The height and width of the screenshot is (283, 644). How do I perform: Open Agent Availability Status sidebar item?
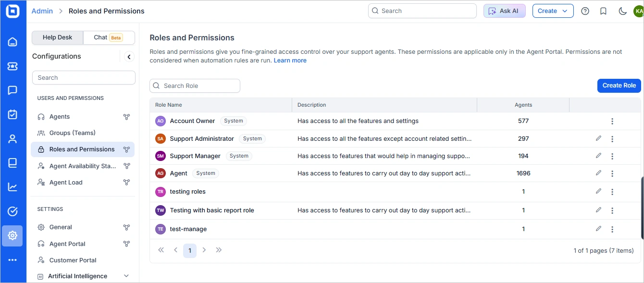(x=83, y=166)
